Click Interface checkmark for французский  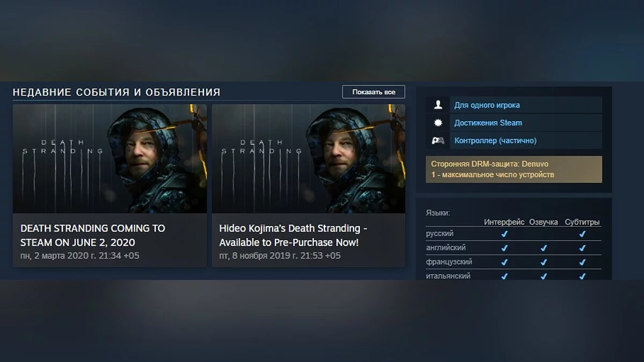pyautogui.click(x=504, y=262)
